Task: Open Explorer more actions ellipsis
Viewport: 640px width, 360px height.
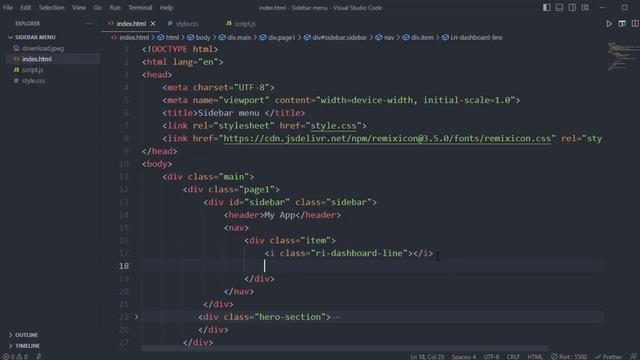Action: 89,24
